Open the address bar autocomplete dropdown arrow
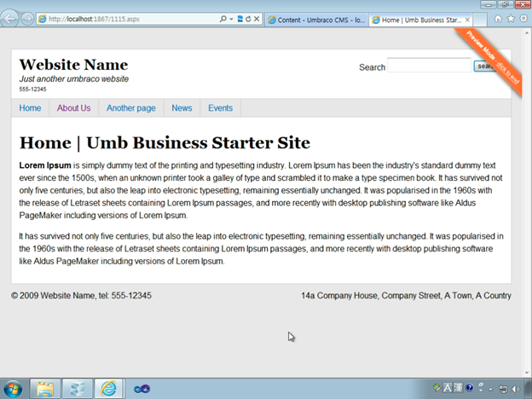The width and height of the screenshot is (532, 399). pyautogui.click(x=231, y=19)
